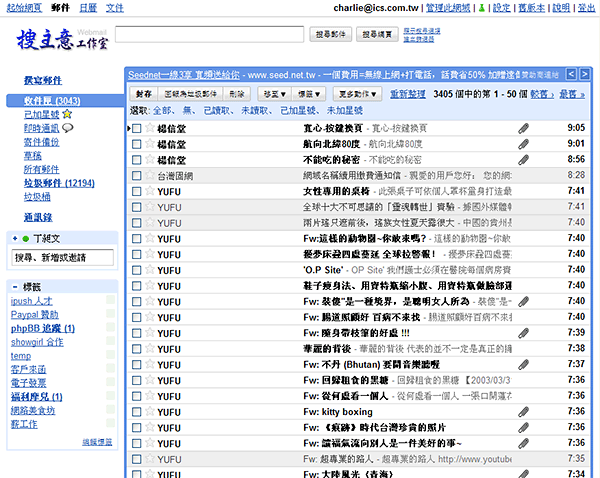Viewport: 600px width, 478px height.
Task: Click the 刪除 button
Action: pos(237,94)
